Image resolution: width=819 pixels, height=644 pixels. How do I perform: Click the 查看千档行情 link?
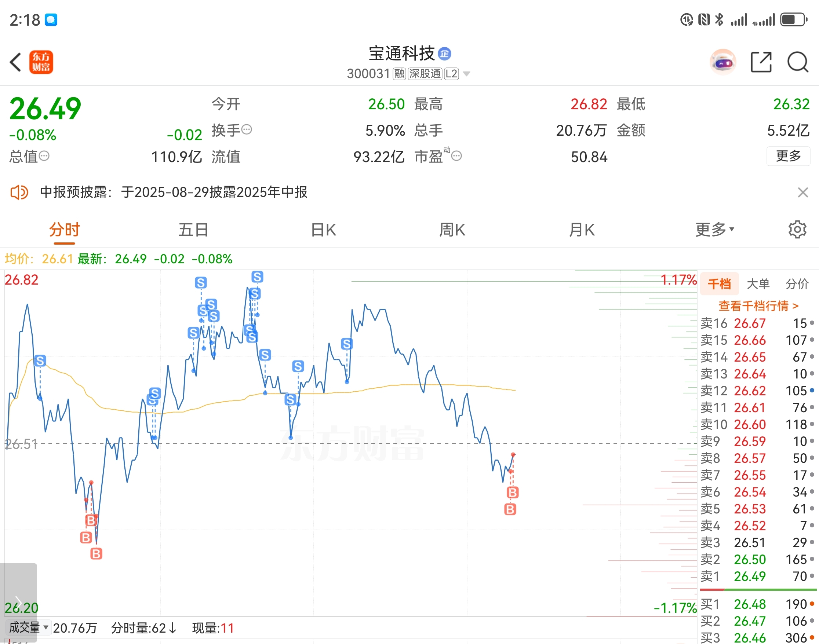coord(758,305)
